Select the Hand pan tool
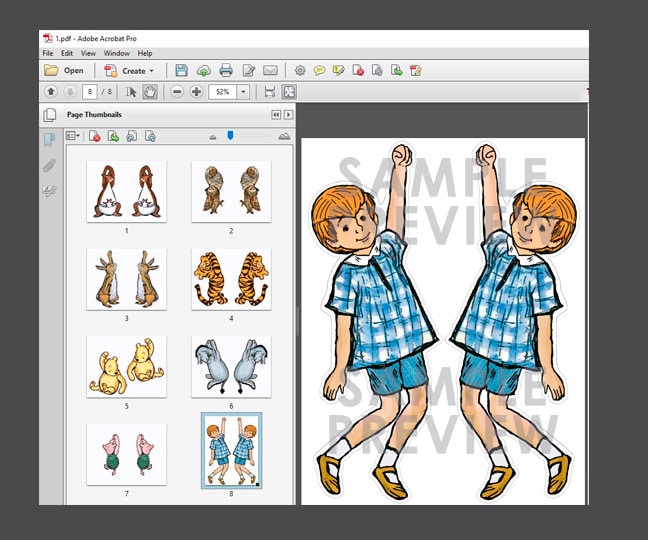 [150, 92]
